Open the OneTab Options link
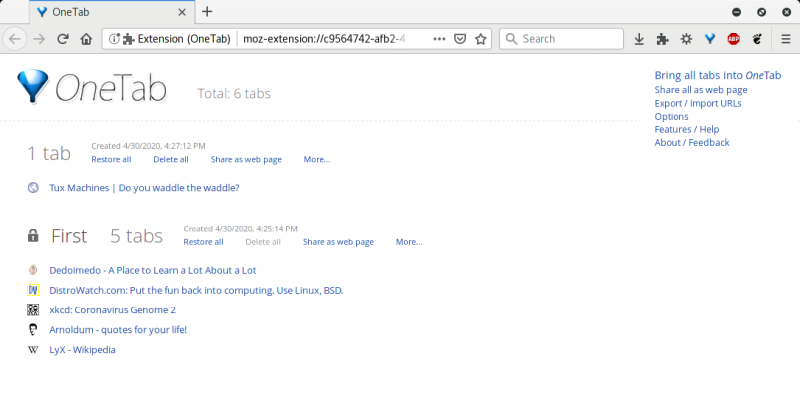The height and width of the screenshot is (411, 800). pyautogui.click(x=671, y=116)
